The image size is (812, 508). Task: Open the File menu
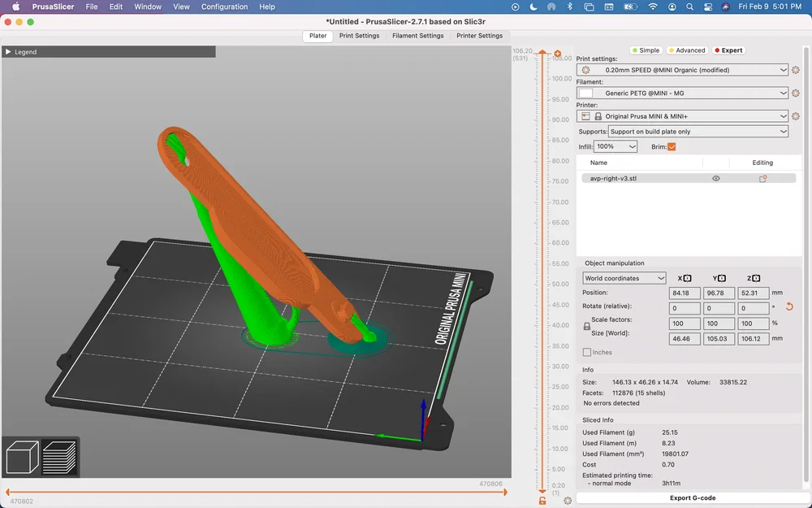pyautogui.click(x=92, y=7)
